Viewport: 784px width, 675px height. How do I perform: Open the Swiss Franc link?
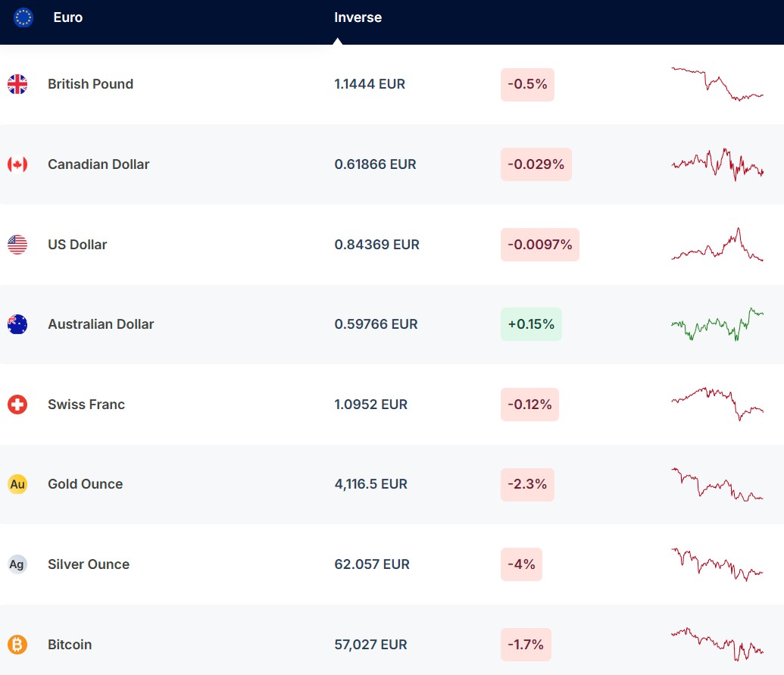tap(86, 405)
